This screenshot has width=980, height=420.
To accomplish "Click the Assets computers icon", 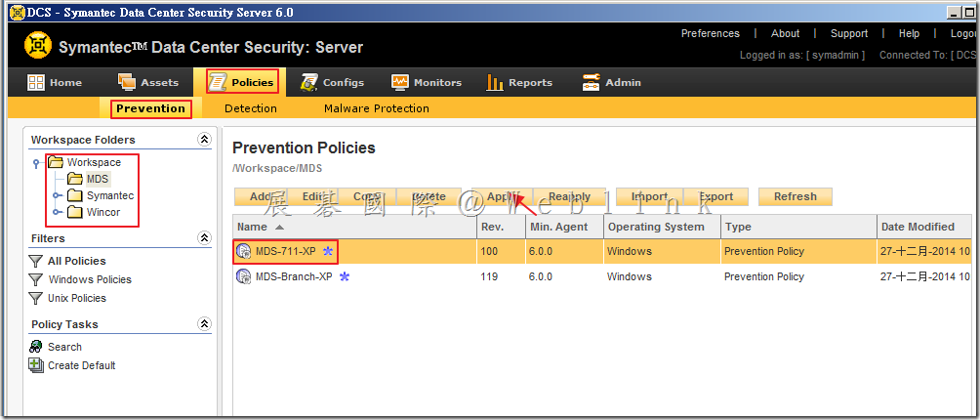I will point(127,82).
